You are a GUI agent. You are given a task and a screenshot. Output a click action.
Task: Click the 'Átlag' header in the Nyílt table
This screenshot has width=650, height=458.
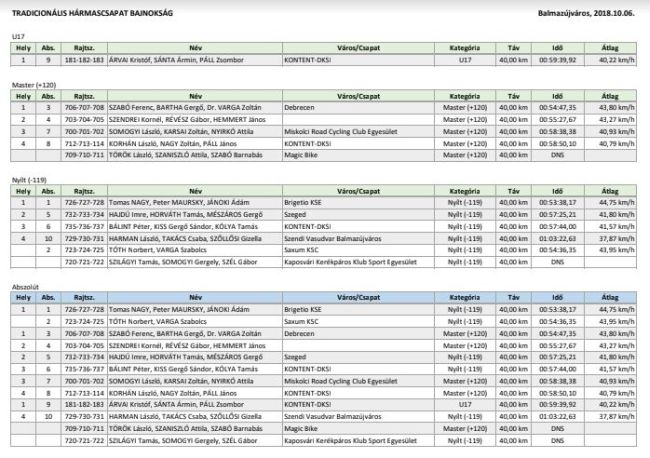click(610, 191)
